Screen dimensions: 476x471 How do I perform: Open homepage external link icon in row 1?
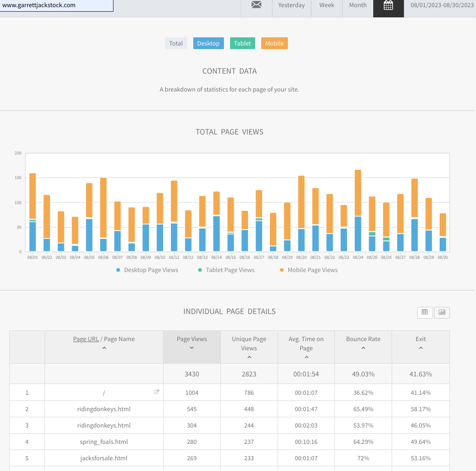pyautogui.click(x=156, y=392)
